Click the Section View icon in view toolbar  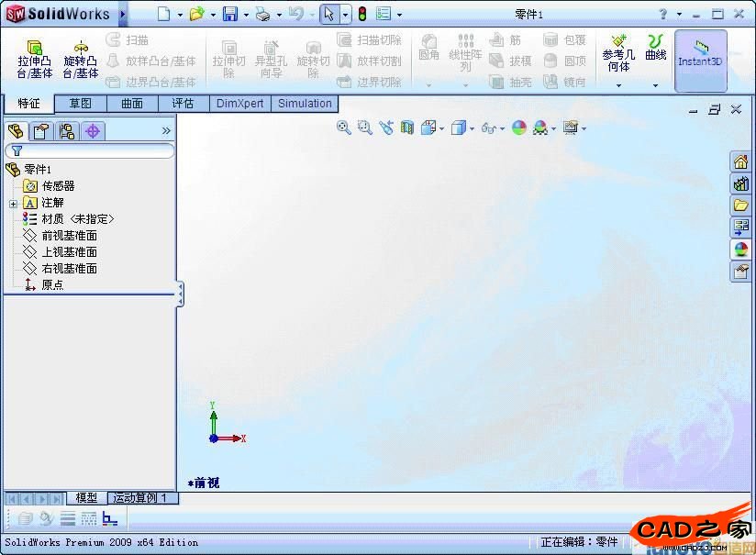point(407,128)
